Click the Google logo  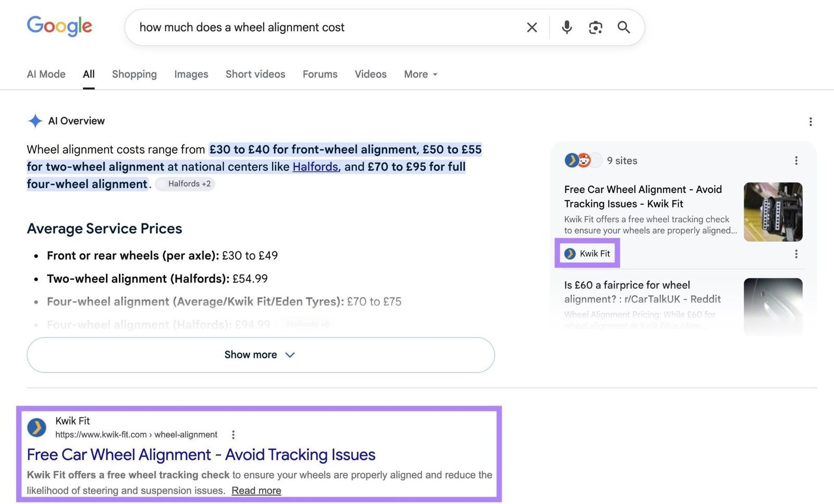tap(59, 26)
